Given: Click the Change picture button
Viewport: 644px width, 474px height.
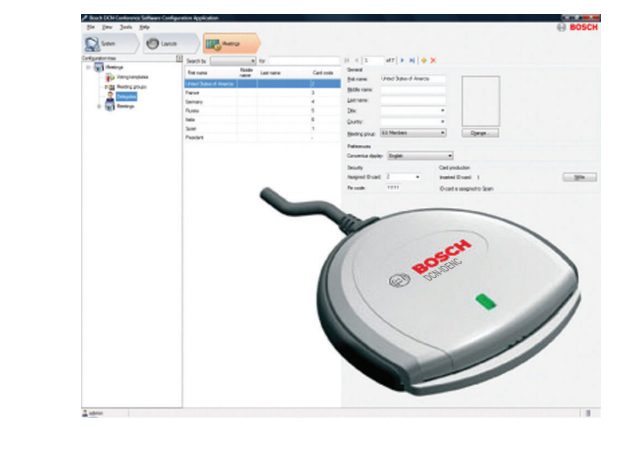Looking at the screenshot, I should 478,133.
